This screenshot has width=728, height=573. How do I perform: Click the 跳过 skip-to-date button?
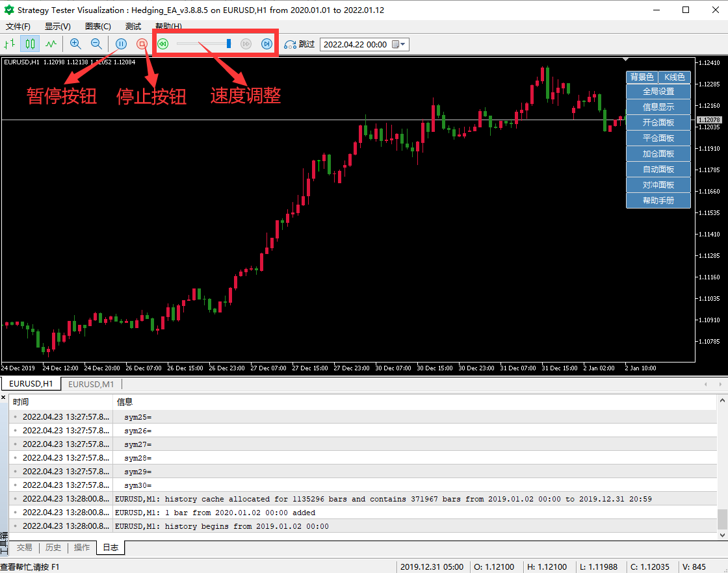[299, 44]
